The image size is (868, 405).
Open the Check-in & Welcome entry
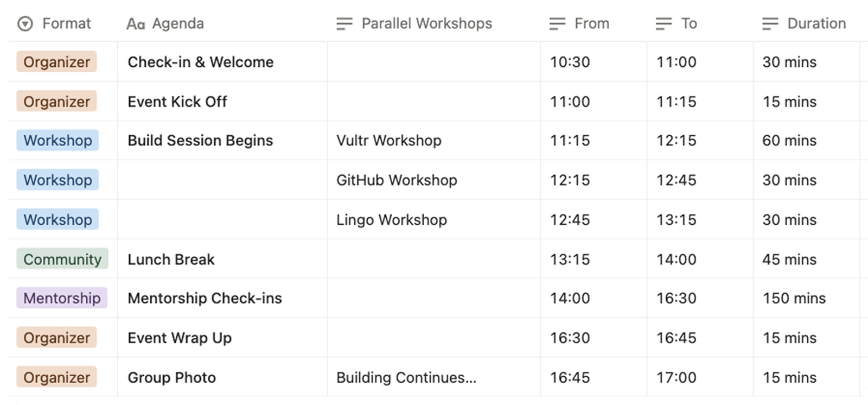click(200, 62)
